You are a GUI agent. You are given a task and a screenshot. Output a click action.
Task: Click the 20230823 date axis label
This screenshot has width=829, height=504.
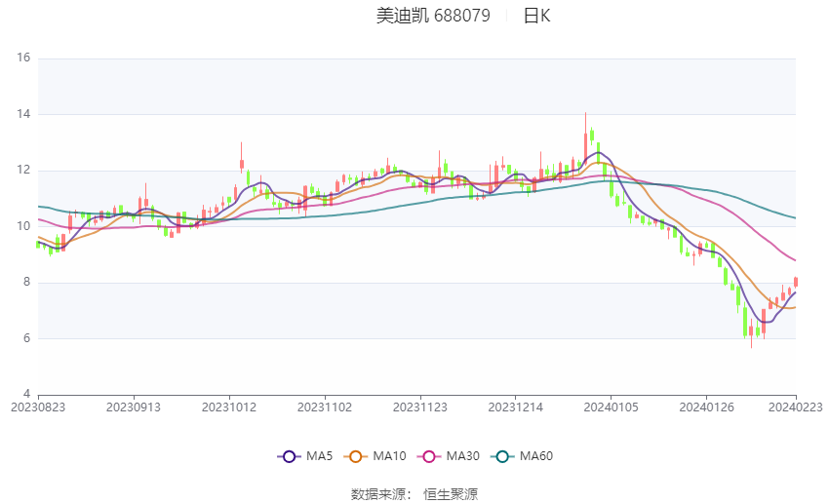(38, 407)
